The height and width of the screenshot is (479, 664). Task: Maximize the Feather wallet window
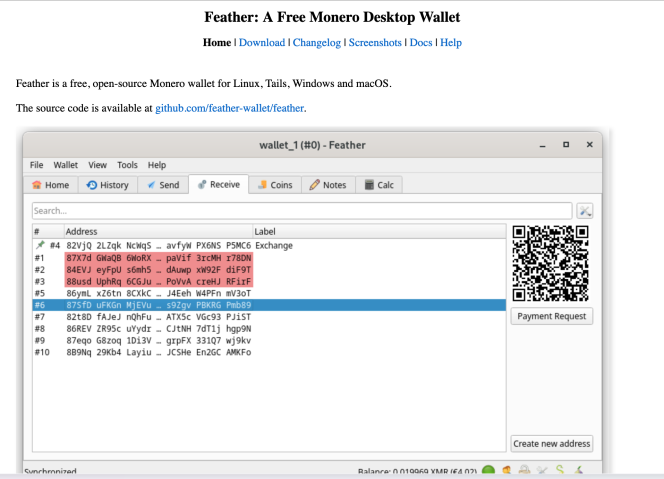pyautogui.click(x=566, y=145)
